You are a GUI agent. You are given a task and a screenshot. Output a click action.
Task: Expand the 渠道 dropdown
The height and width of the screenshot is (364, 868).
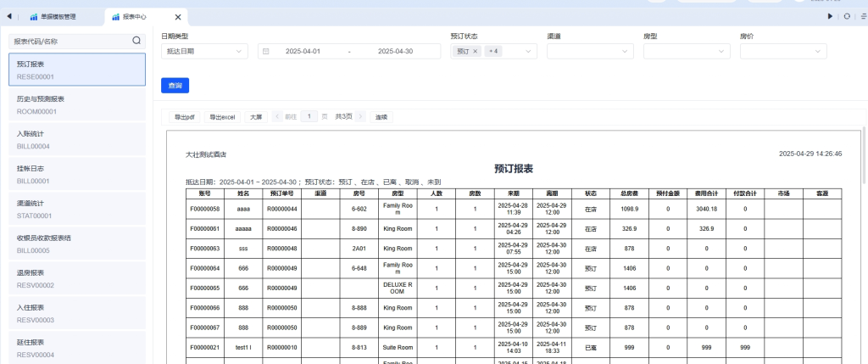coord(590,52)
